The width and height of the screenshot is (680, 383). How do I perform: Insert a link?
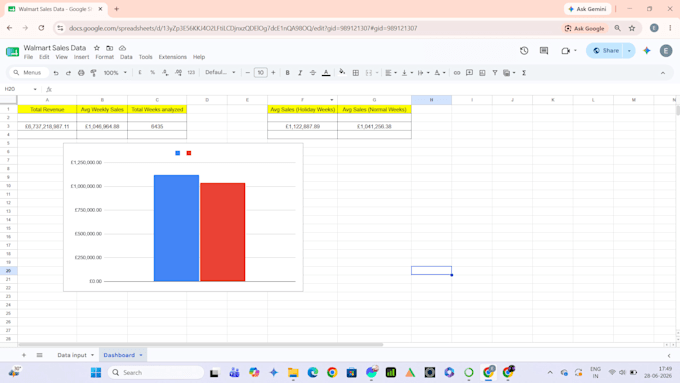coord(457,73)
